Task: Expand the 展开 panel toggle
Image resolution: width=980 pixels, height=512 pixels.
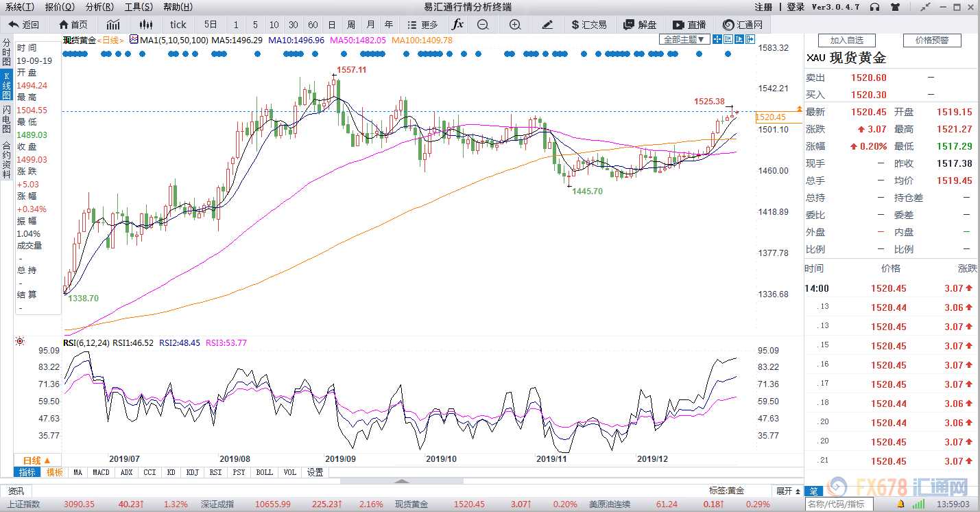Action: point(788,491)
